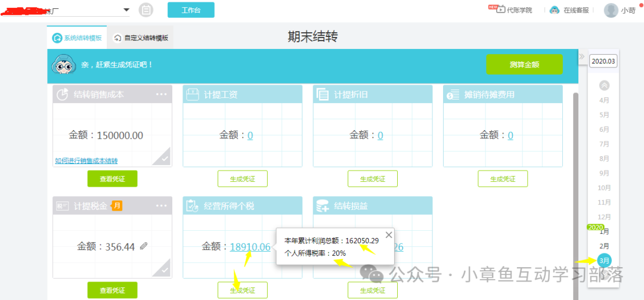Switch to 自定义结转模板 tab

tap(141, 38)
